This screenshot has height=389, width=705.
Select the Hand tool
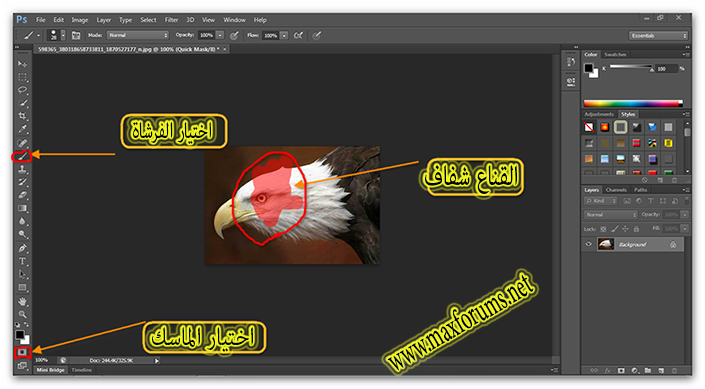[22, 301]
